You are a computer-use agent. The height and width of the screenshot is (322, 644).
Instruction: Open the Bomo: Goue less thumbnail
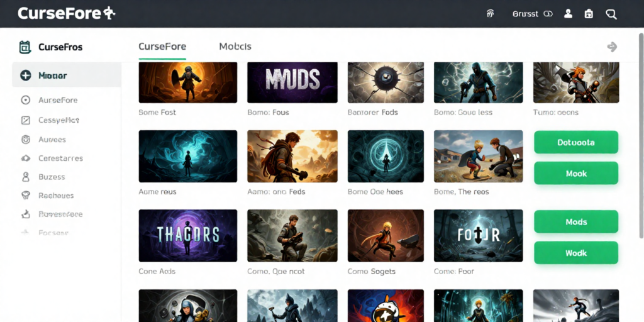(478, 82)
